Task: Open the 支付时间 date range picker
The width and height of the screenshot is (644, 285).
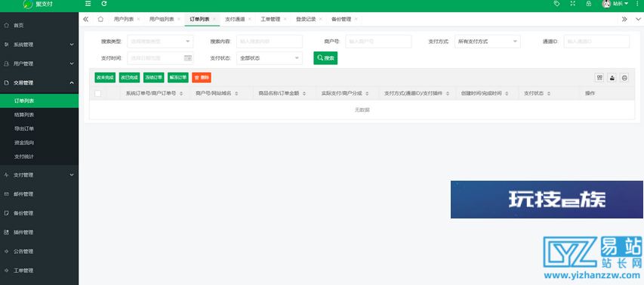Action: tap(160, 58)
